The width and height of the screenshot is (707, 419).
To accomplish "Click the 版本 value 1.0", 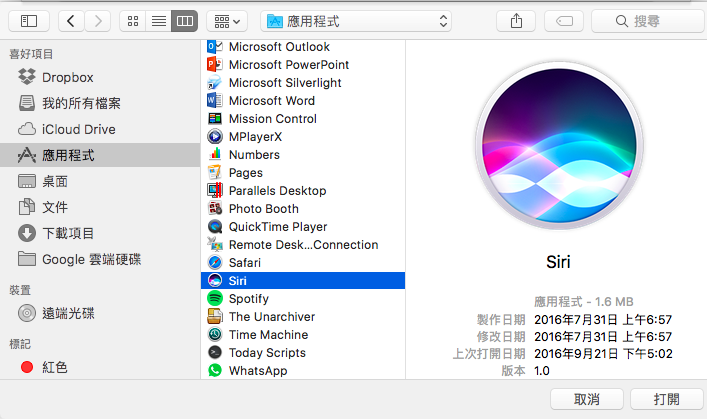I will tap(542, 371).
